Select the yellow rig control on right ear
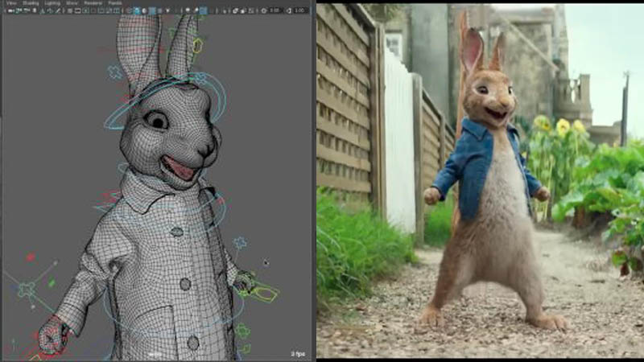644x362 pixels. (197, 45)
